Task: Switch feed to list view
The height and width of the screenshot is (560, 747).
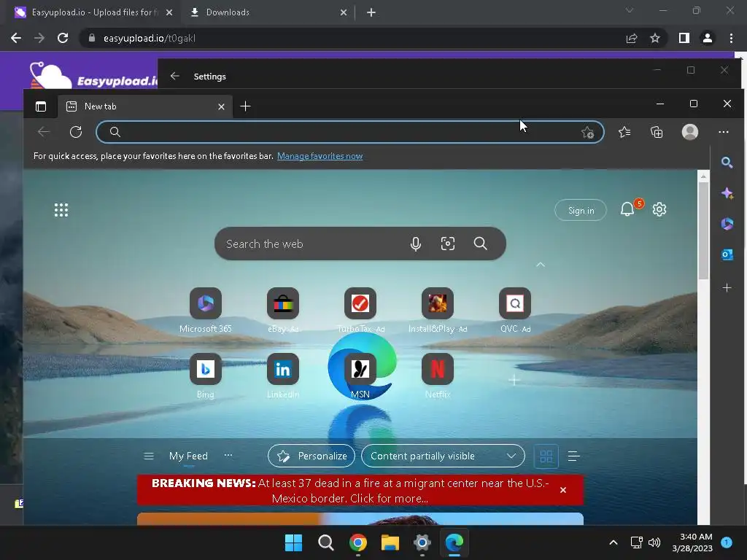Action: [573, 456]
